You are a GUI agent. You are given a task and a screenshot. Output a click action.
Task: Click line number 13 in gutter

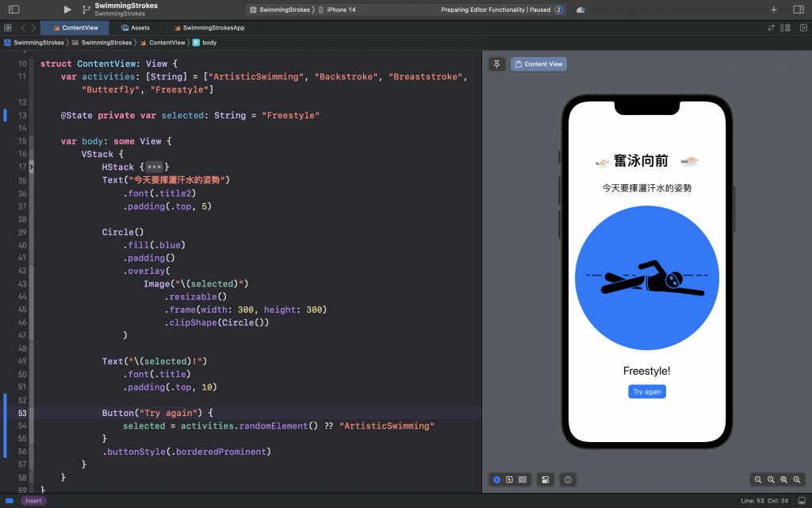point(22,115)
